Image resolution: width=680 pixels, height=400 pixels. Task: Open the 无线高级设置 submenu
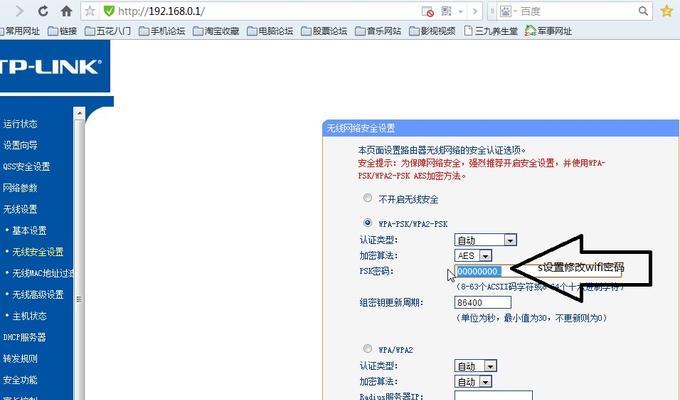point(38,295)
